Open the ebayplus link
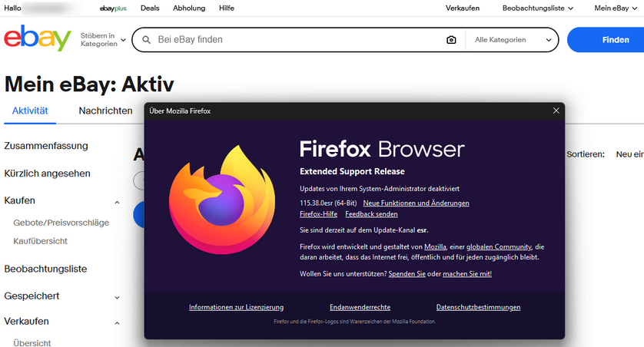 tap(113, 8)
